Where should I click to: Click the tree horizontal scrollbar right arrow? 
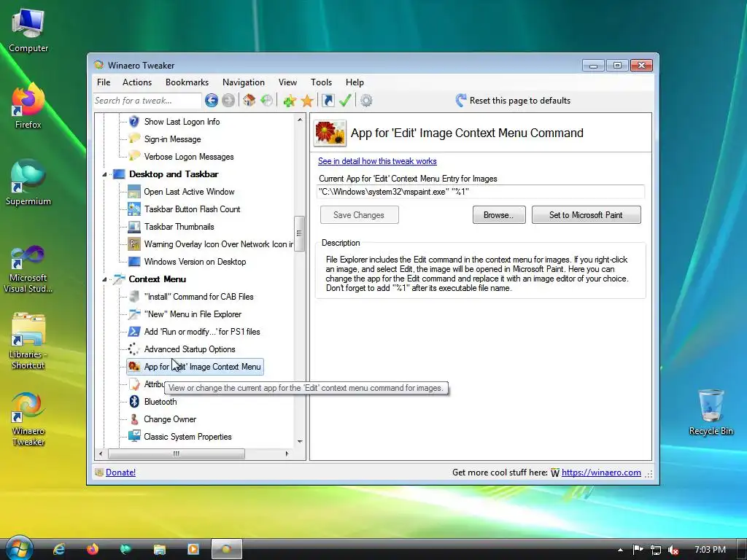[287, 454]
